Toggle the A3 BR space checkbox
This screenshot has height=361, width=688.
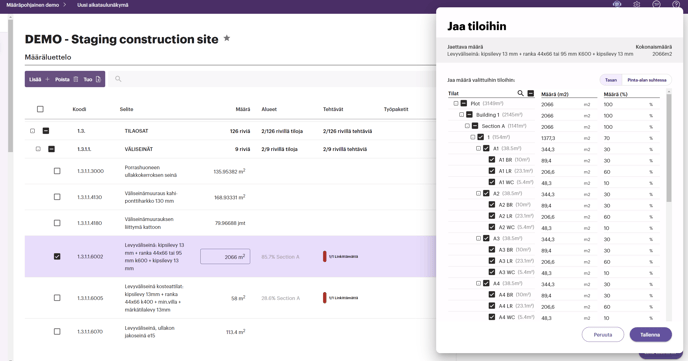(492, 250)
